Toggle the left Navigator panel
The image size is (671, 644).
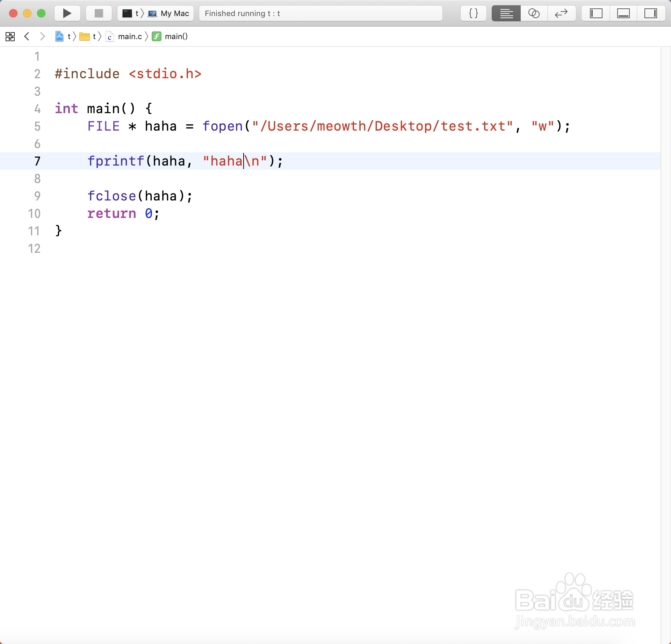[x=596, y=13]
